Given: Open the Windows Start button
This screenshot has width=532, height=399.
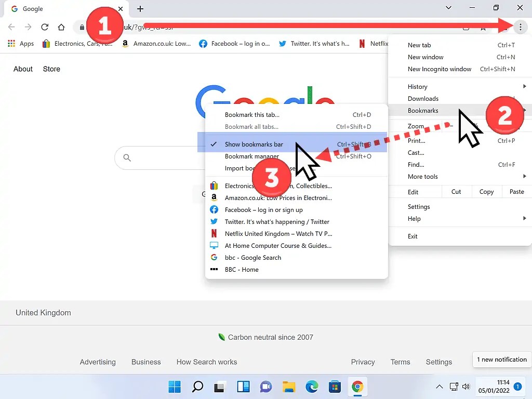Looking at the screenshot, I should (x=175, y=387).
